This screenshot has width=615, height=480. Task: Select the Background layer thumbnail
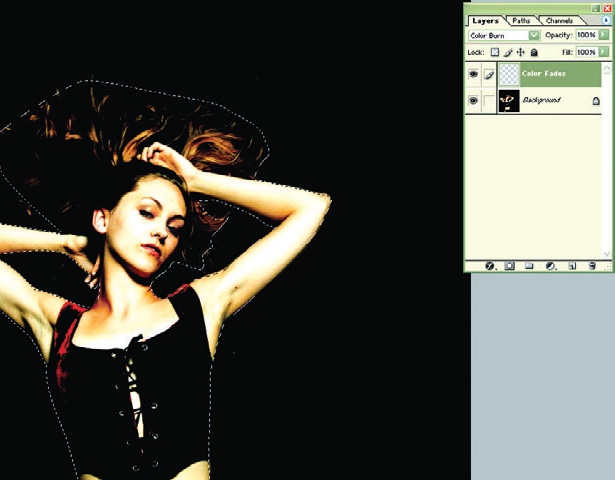[x=509, y=101]
